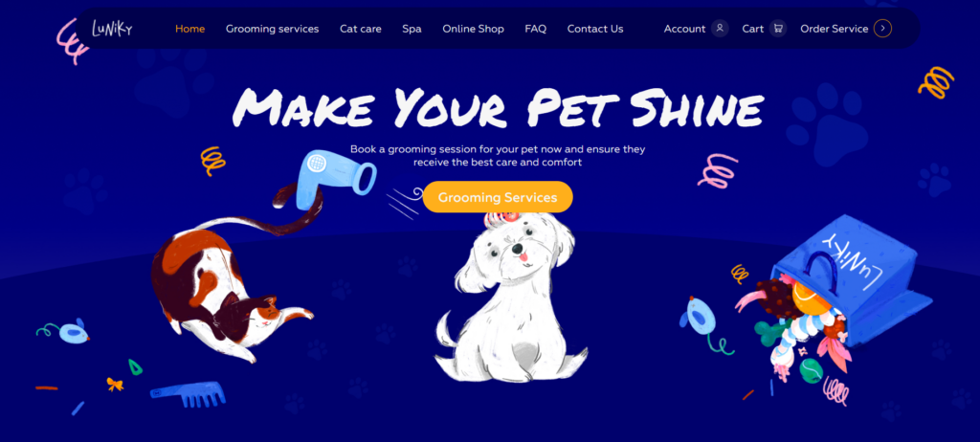
Task: Open the Account user icon
Action: pos(720,28)
